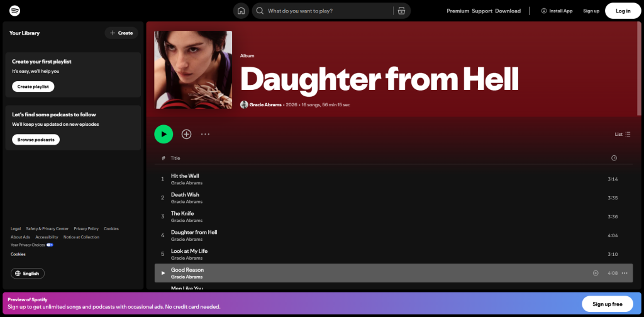Click the 3:14 duration of Hit the Wall
This screenshot has width=644, height=317.
pos(613,179)
